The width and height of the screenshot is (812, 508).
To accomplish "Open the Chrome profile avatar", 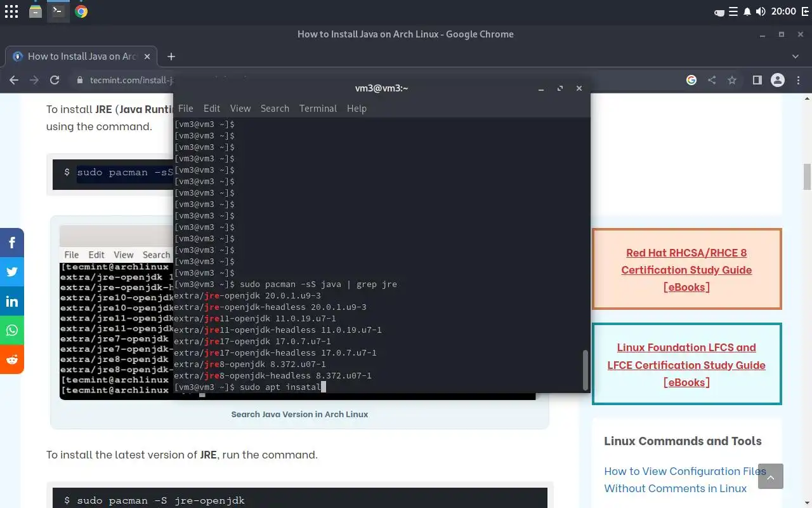I will (778, 80).
